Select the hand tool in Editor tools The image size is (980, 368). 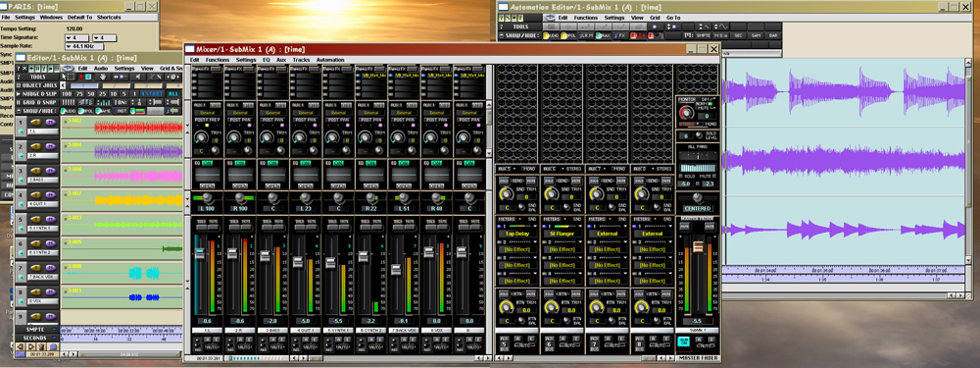pyautogui.click(x=103, y=77)
